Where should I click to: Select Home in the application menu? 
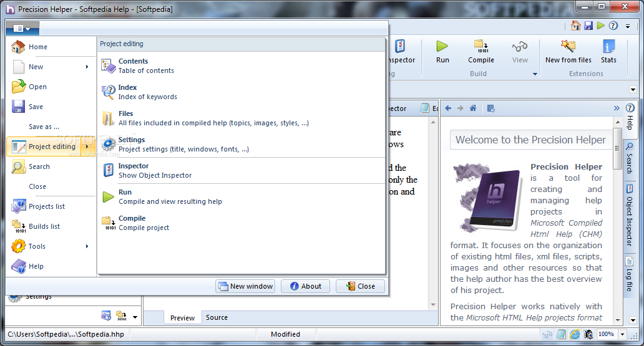[51, 47]
